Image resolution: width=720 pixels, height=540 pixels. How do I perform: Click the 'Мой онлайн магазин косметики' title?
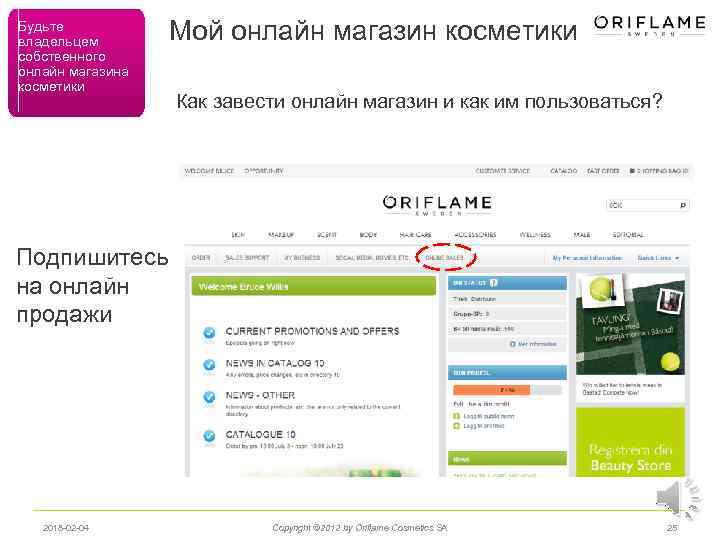pos(373,31)
